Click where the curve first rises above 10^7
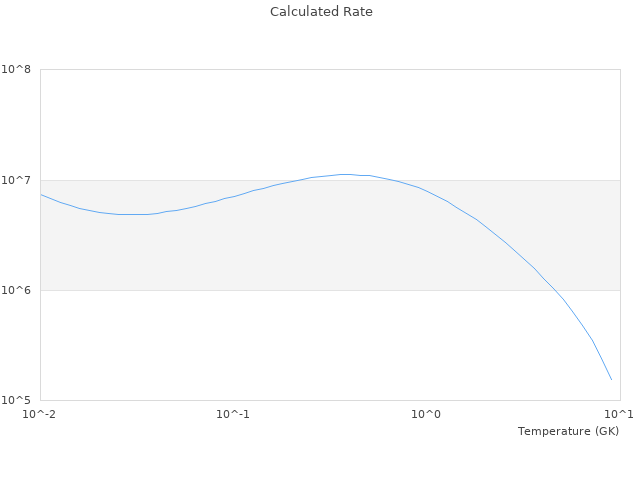Screen dimensions: 640x480 tap(295, 180)
